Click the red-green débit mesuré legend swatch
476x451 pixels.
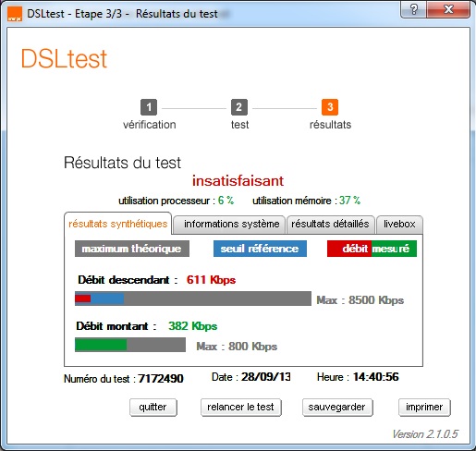[372, 249]
